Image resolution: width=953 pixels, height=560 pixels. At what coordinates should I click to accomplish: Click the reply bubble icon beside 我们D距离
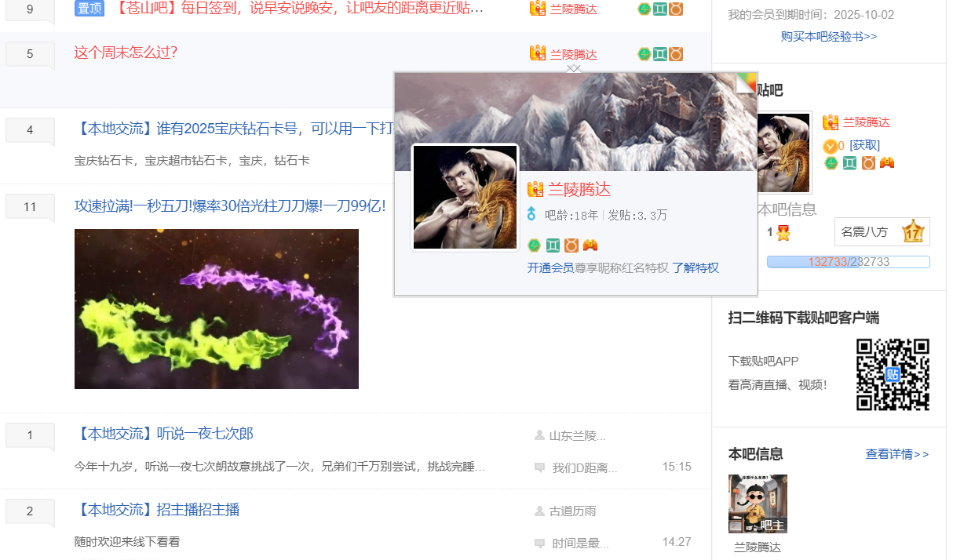539,467
